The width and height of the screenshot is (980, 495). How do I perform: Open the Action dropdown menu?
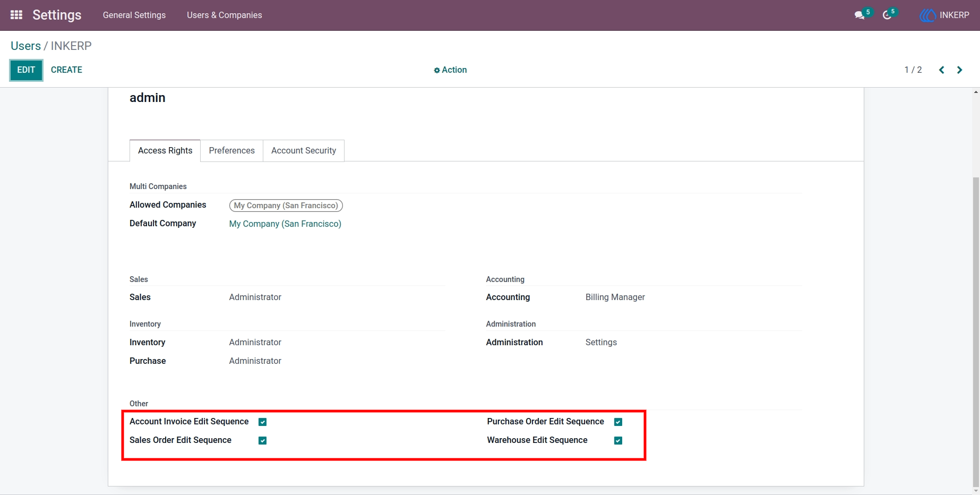coord(450,70)
